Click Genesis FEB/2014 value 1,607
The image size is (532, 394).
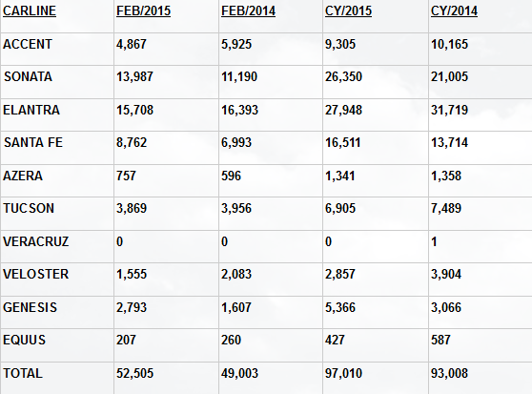click(236, 307)
